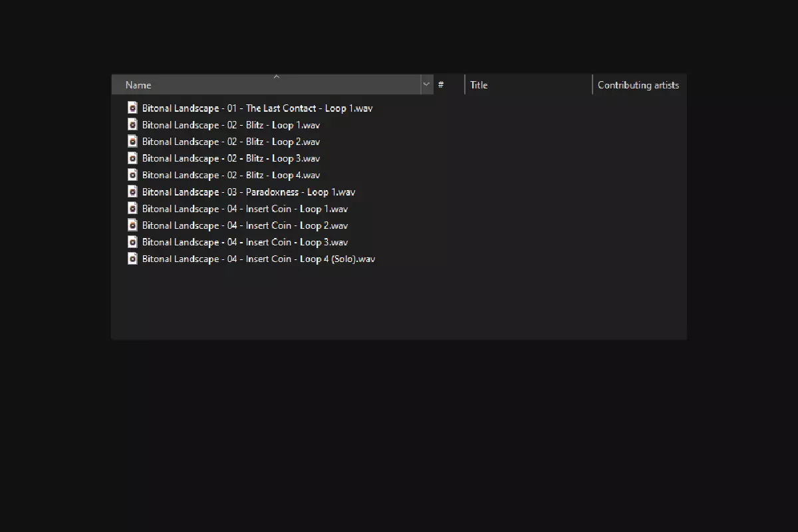Click the file icon of Insert Coin Loop 4 (Solo).wav
This screenshot has width=798, height=532.
[132, 258]
